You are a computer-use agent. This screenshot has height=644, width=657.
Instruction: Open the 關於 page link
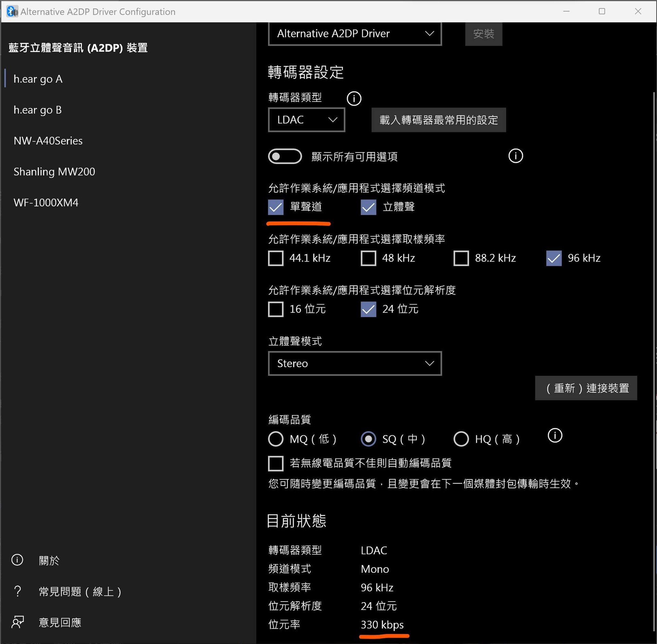pyautogui.click(x=49, y=560)
